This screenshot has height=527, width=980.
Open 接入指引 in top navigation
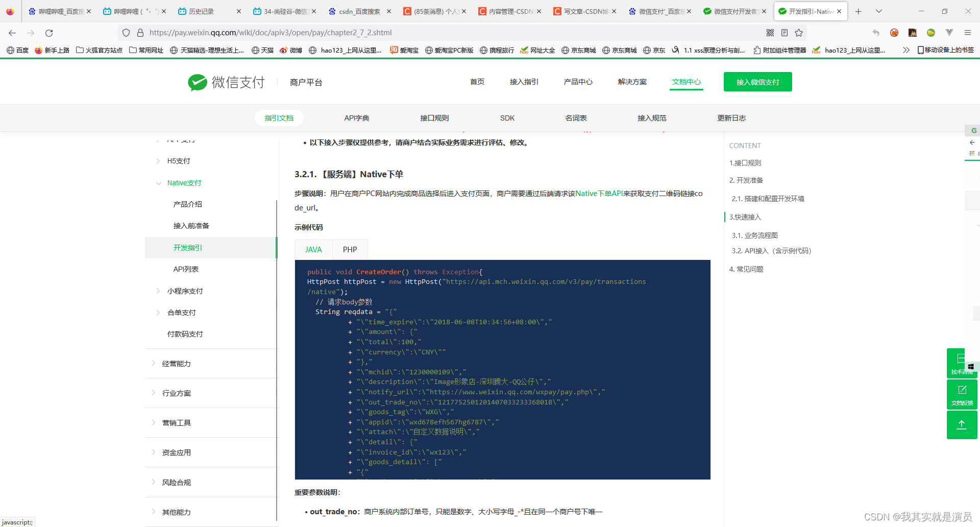point(524,82)
